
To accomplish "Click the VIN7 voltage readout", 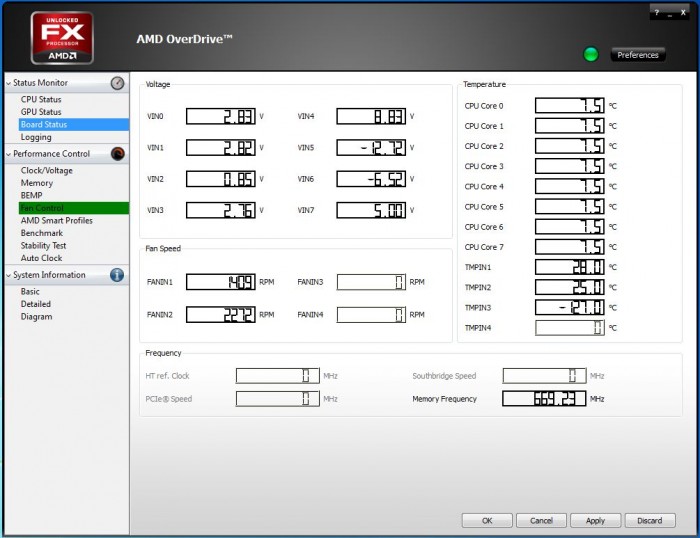I will tap(371, 210).
